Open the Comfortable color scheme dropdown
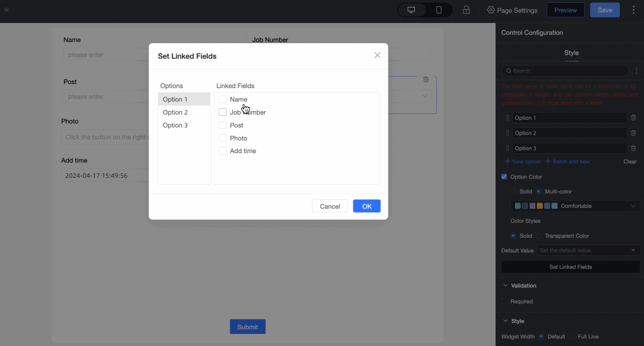The image size is (644, 346). (575, 206)
